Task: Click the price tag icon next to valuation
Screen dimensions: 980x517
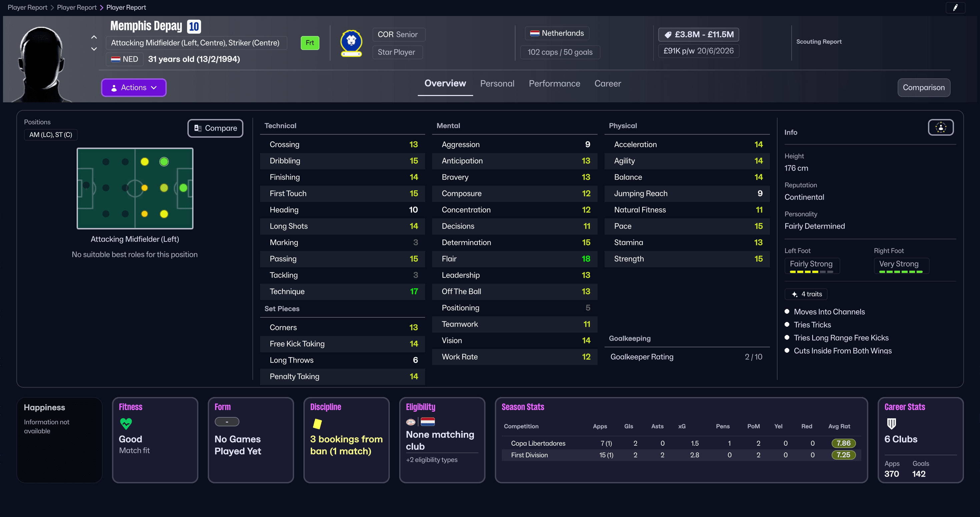Action: click(669, 34)
